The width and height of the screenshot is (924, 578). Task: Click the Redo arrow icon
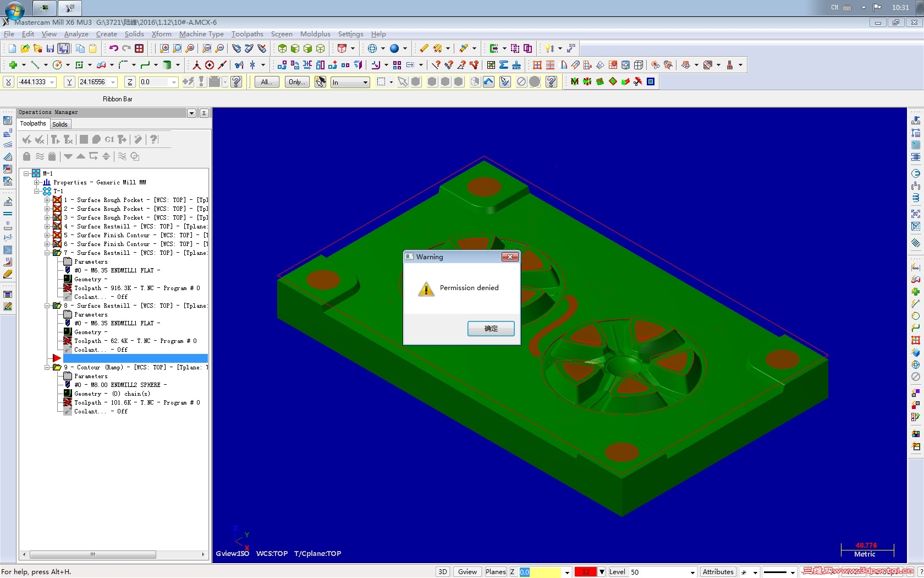pyautogui.click(x=127, y=48)
